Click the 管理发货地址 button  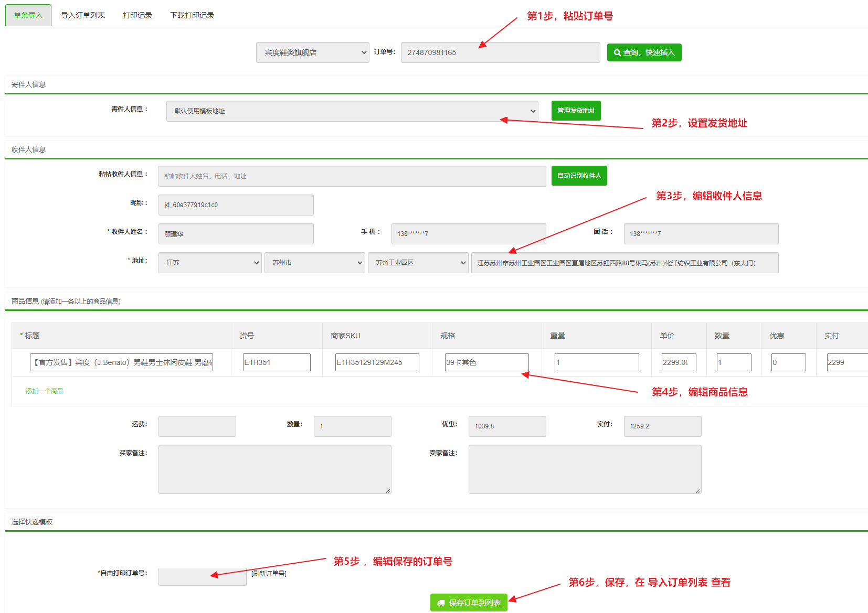[576, 111]
